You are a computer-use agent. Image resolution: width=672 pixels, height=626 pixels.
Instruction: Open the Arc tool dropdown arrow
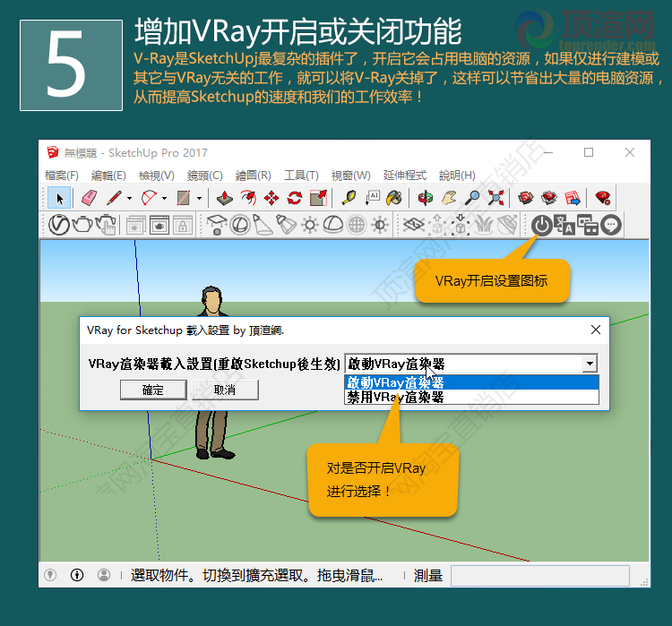[164, 199]
